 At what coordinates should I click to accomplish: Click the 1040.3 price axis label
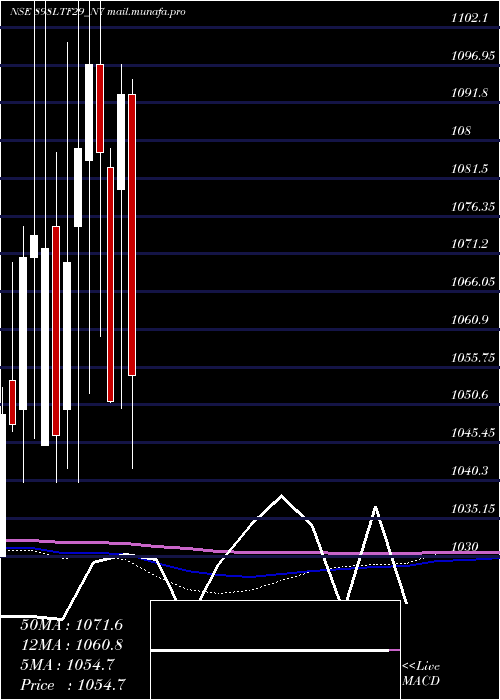[x=469, y=470]
